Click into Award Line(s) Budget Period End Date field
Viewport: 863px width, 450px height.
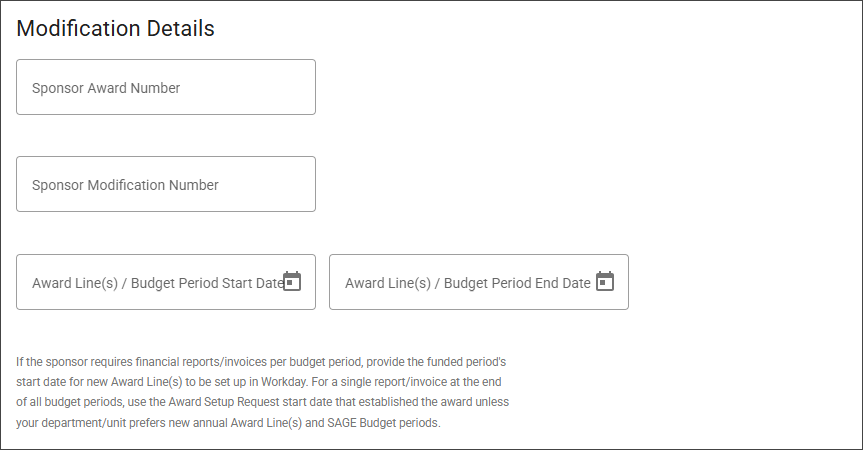coord(463,282)
